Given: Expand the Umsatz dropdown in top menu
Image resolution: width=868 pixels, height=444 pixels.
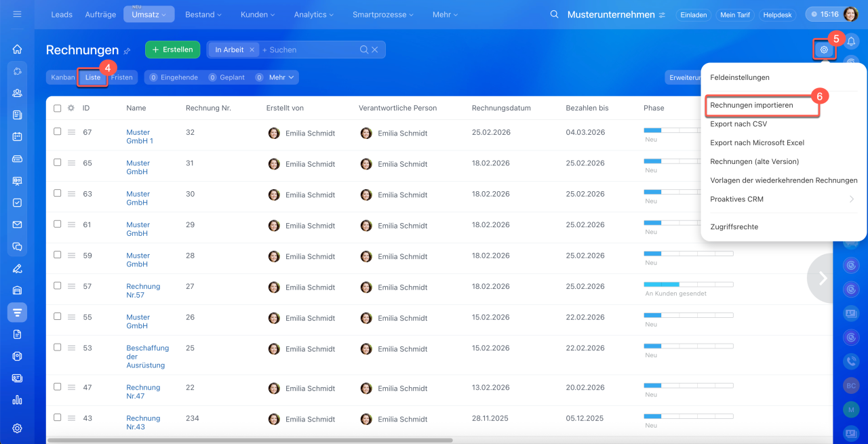Looking at the screenshot, I should (149, 14).
